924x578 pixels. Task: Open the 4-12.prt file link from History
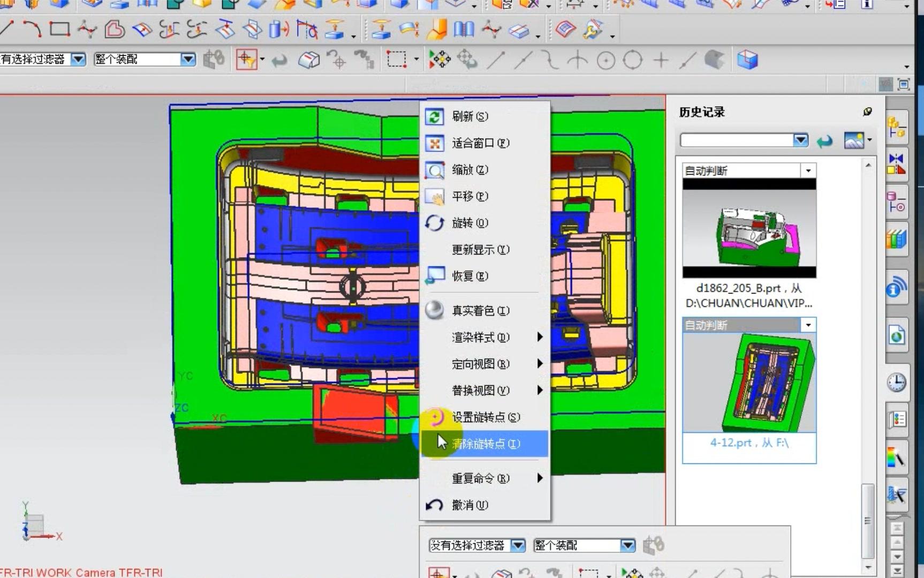(748, 443)
